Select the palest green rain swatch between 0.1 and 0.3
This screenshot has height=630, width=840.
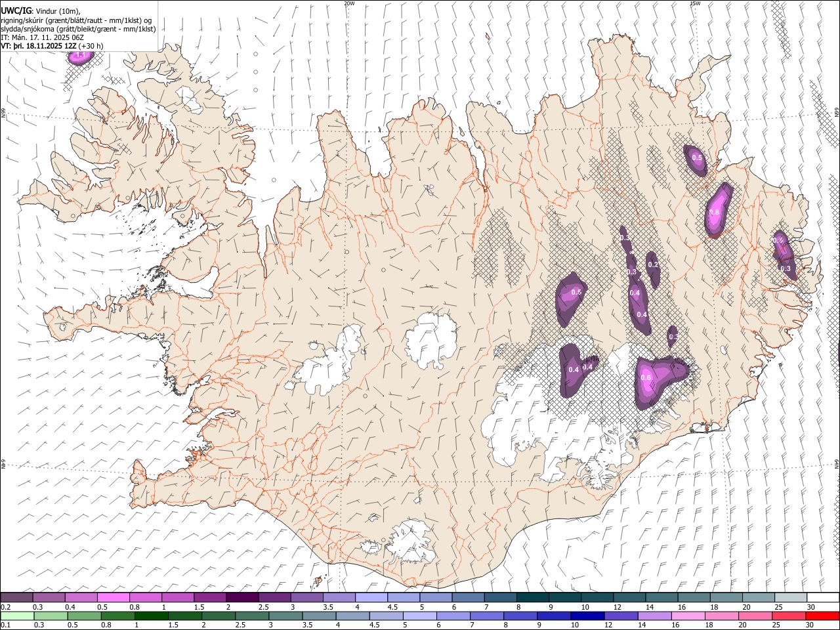coord(16,616)
